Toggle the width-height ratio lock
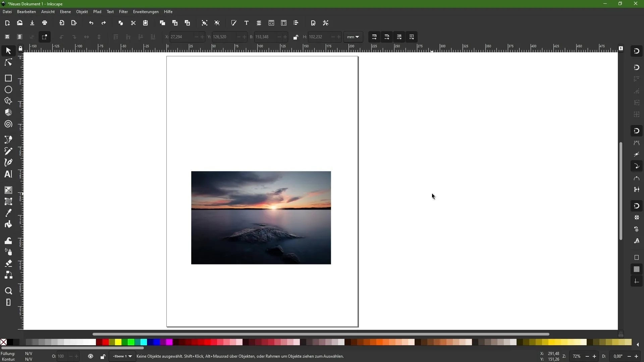644x362 pixels. coord(296,37)
